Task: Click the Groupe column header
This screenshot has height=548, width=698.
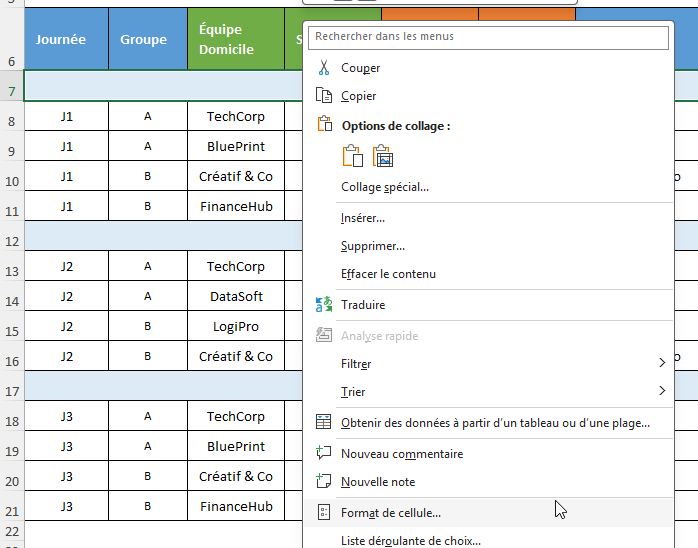Action: point(148,39)
